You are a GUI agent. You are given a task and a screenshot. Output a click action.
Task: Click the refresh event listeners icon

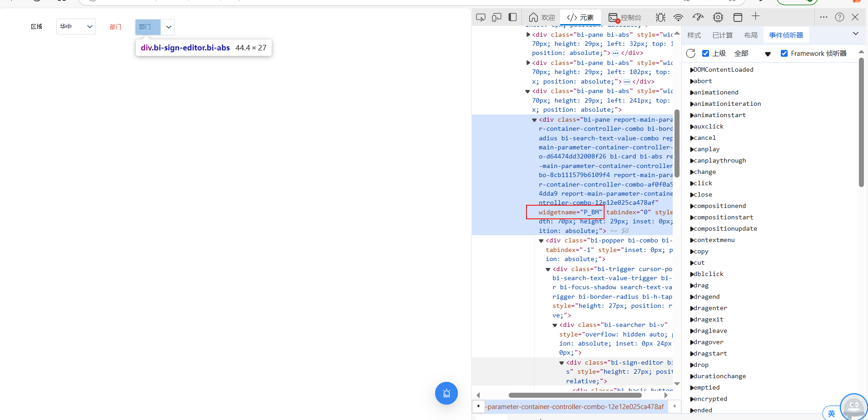point(691,54)
